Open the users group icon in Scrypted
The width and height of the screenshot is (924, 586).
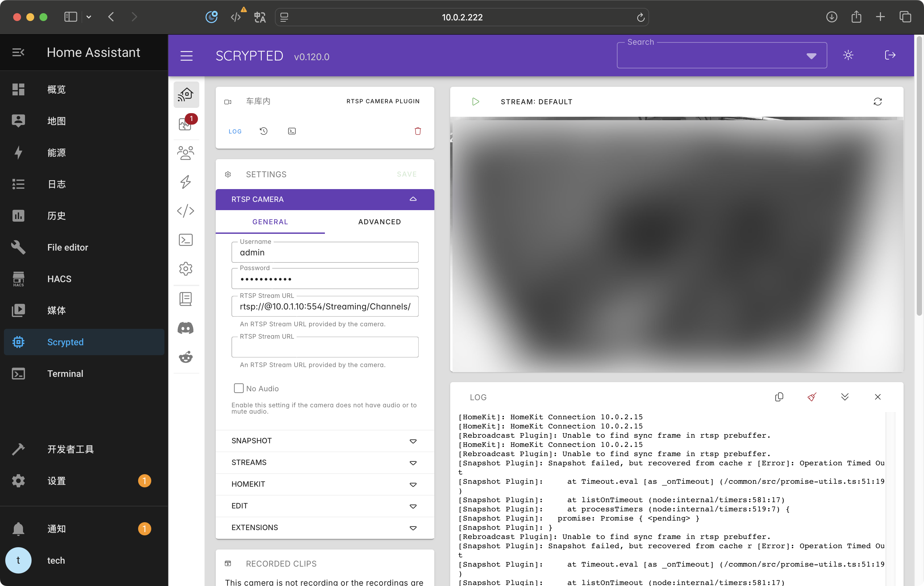tap(186, 153)
